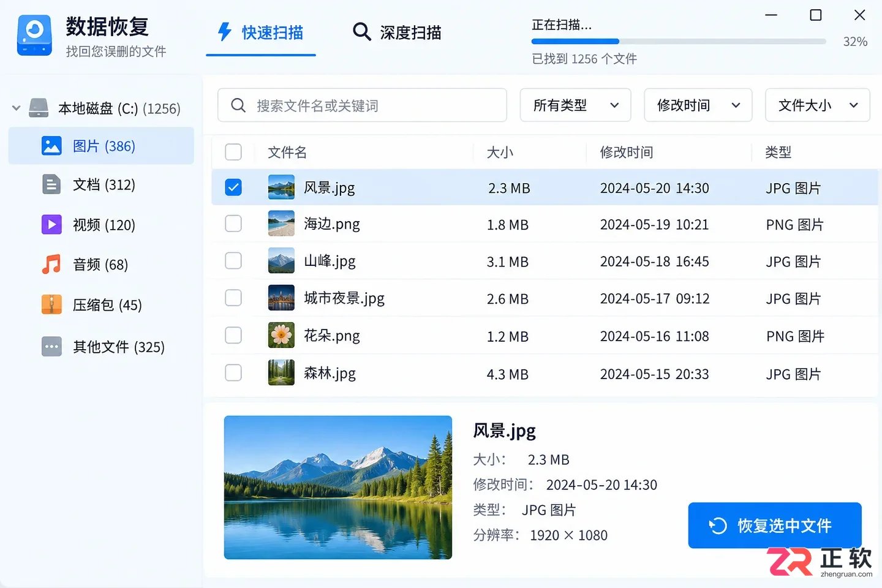Screen dimensions: 882x588
Task: Click the 花朵.png file thumbnail icon
Action: click(x=281, y=335)
